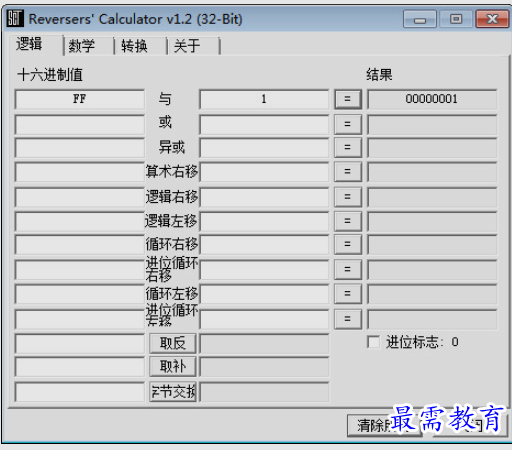Viewport: 512px width, 450px height.
Task: Click the right input of the 算术右移 row
Action: 264,172
